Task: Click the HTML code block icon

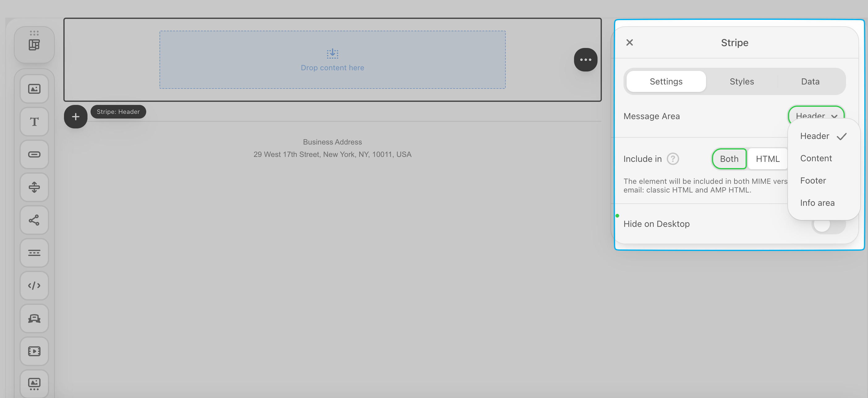Action: [34, 286]
